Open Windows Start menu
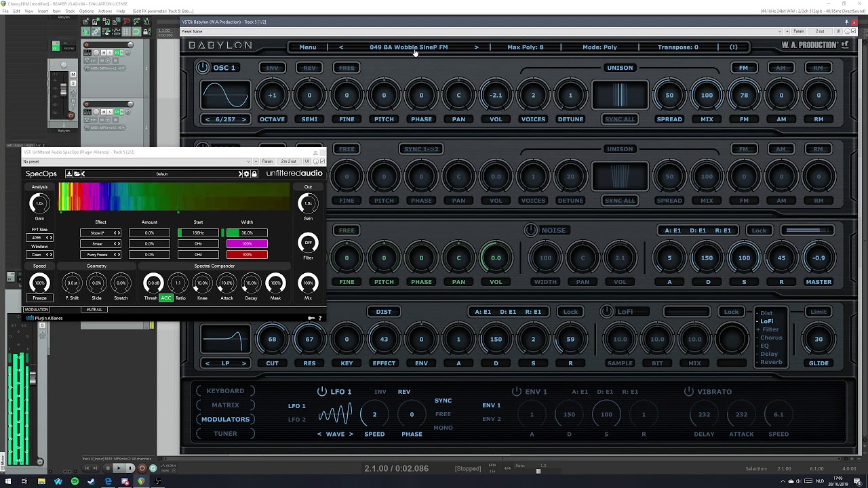This screenshot has width=868, height=488. [x=8, y=481]
